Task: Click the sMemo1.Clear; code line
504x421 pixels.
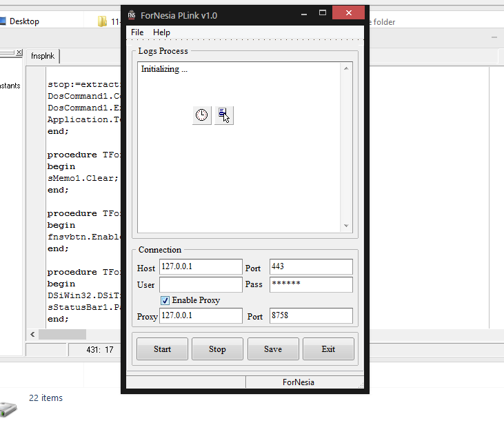Action: [83, 178]
